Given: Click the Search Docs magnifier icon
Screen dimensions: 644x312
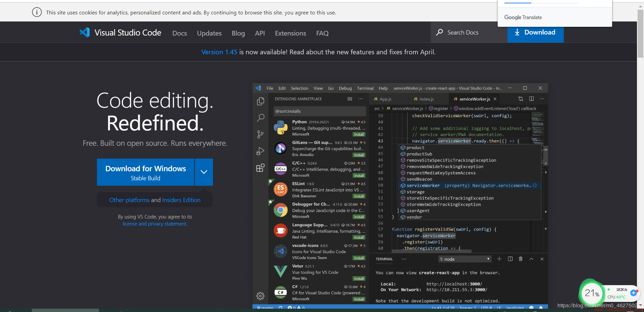Looking at the screenshot, I should click(439, 33).
